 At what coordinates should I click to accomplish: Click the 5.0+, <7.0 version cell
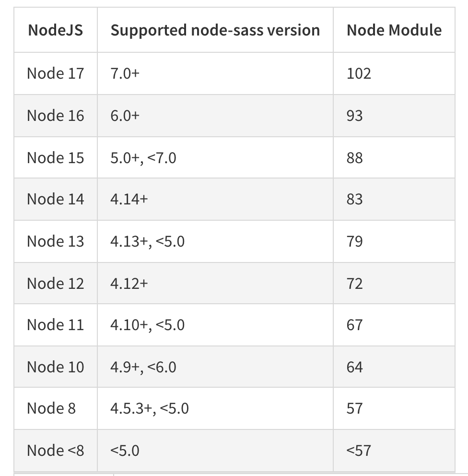coord(215,157)
